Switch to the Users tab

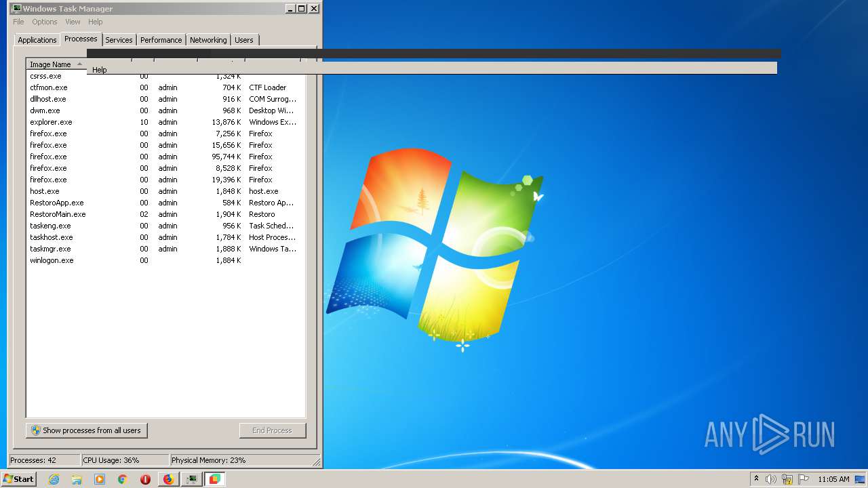[x=244, y=40]
